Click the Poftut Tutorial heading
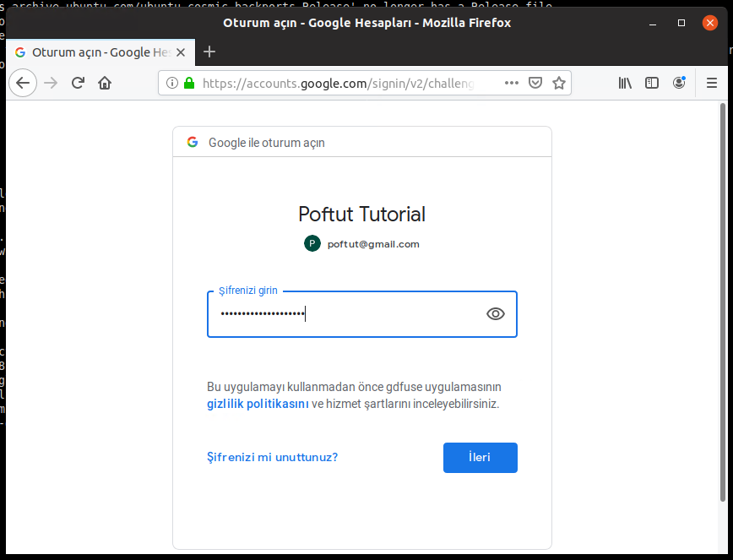Image resolution: width=733 pixels, height=560 pixels. click(x=361, y=214)
